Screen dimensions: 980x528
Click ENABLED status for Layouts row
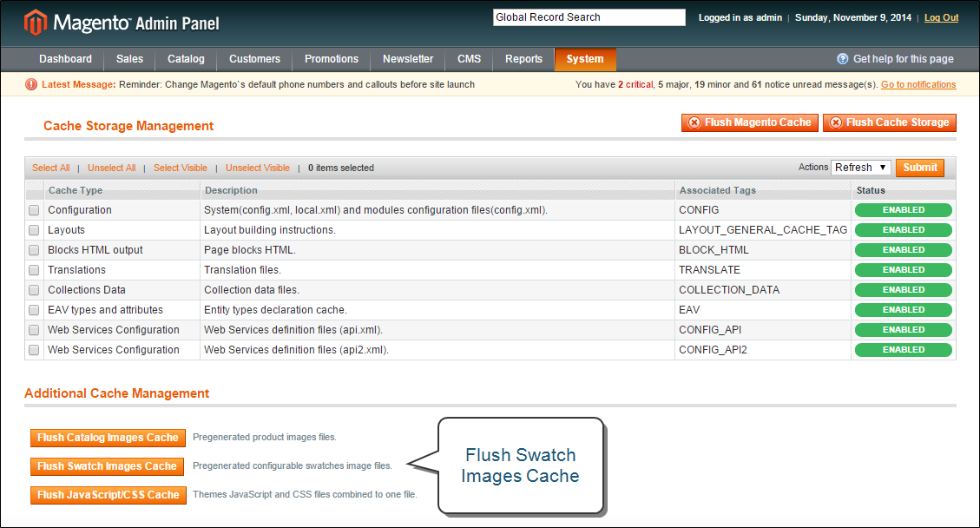[x=903, y=230]
